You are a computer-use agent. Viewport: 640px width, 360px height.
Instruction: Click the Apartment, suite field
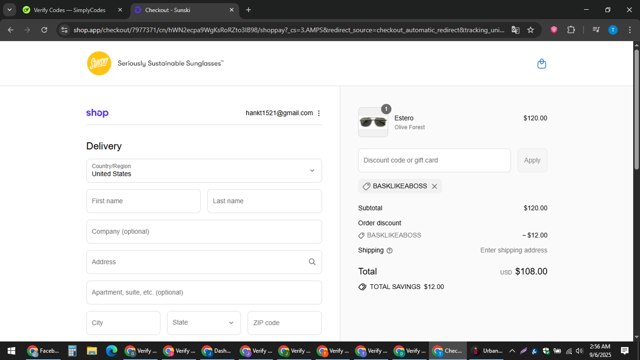pyautogui.click(x=204, y=292)
